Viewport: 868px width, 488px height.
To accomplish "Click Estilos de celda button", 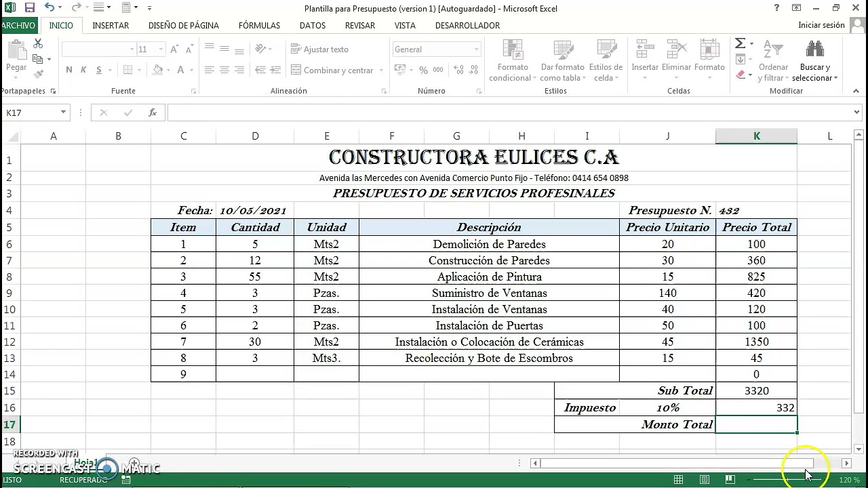I will 606,61.
